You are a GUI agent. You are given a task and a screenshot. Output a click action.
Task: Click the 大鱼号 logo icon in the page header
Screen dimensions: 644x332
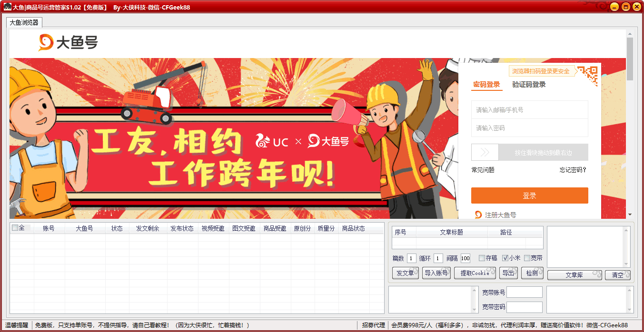click(x=68, y=43)
